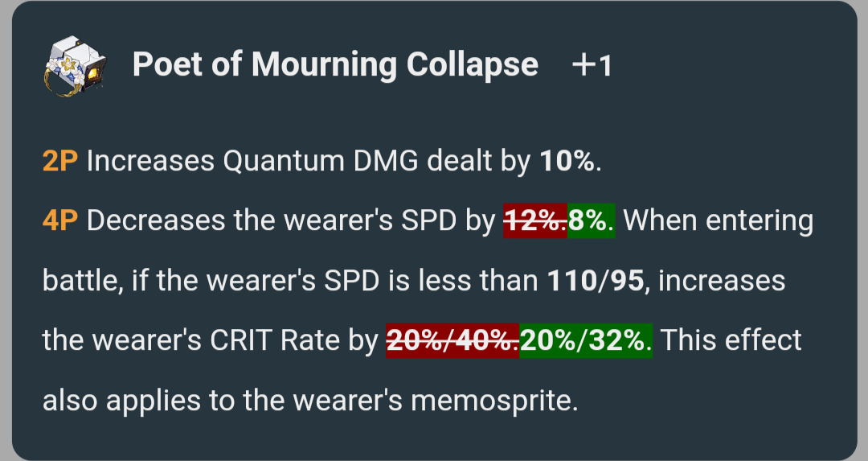This screenshot has height=461, width=868.
Task: Click the +1 indicator next to the title
Action: click(x=592, y=66)
